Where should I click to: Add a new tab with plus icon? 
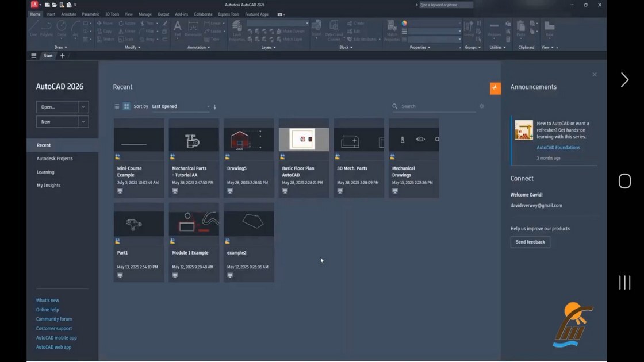(63, 56)
